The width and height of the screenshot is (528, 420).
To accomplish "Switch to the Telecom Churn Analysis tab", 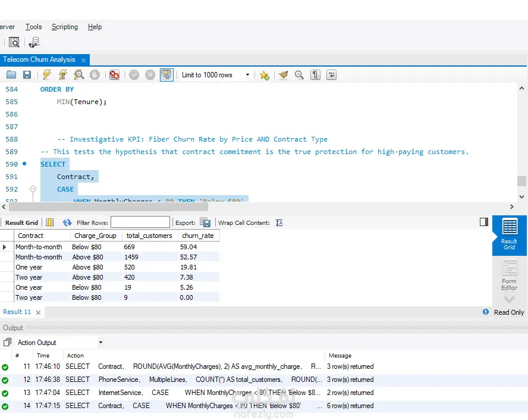I will [x=39, y=59].
